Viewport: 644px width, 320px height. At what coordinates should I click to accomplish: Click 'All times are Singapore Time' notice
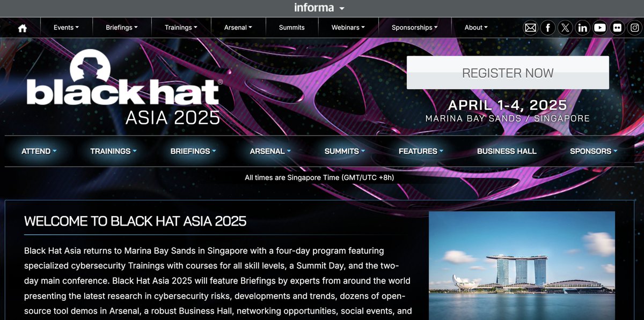click(320, 177)
